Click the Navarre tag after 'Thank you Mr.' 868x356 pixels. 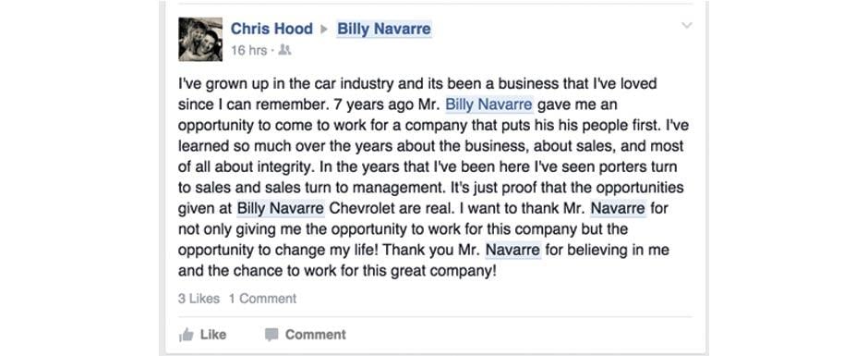pos(512,250)
